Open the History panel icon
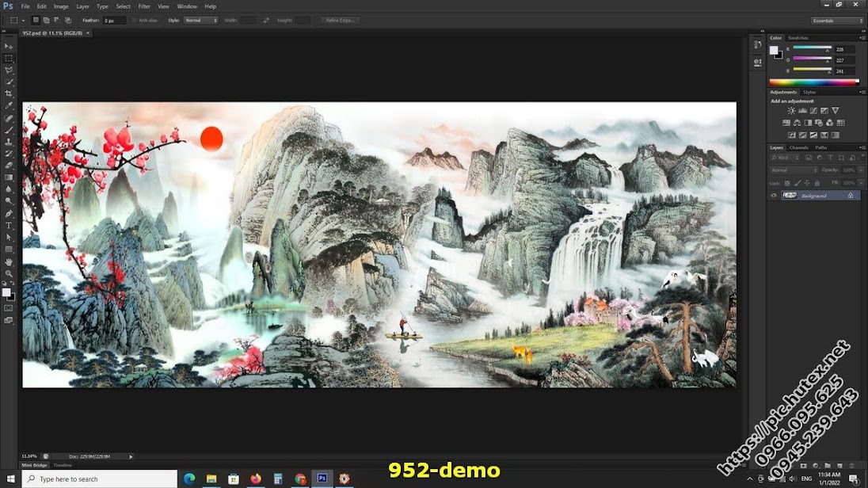Screen dimensions: 868x488 pos(758,45)
